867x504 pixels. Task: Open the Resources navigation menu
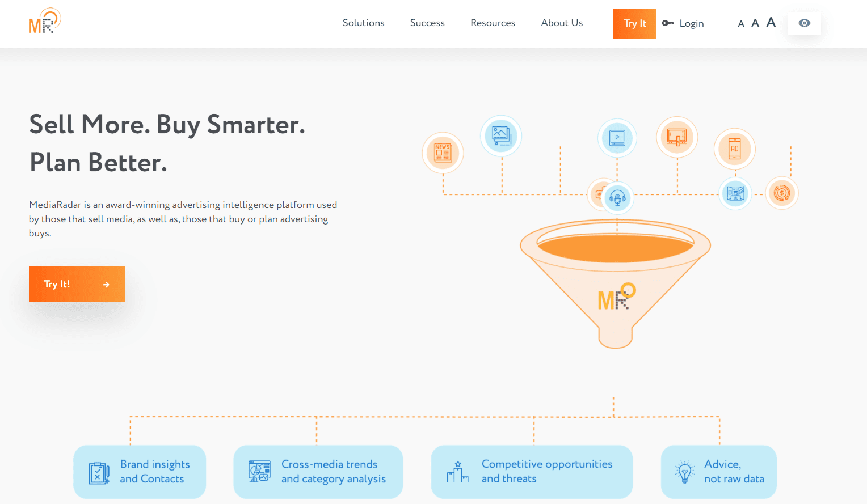point(493,23)
